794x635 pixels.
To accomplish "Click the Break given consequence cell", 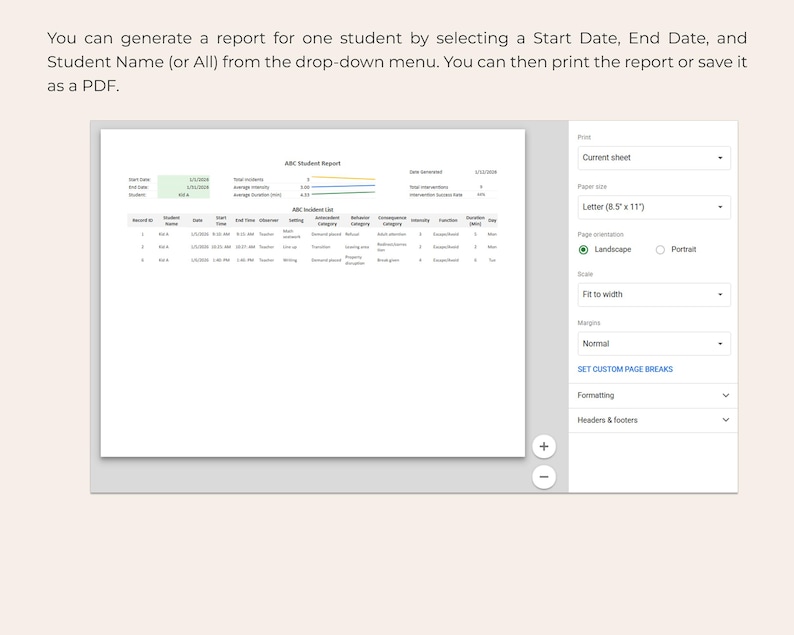I will tap(388, 260).
